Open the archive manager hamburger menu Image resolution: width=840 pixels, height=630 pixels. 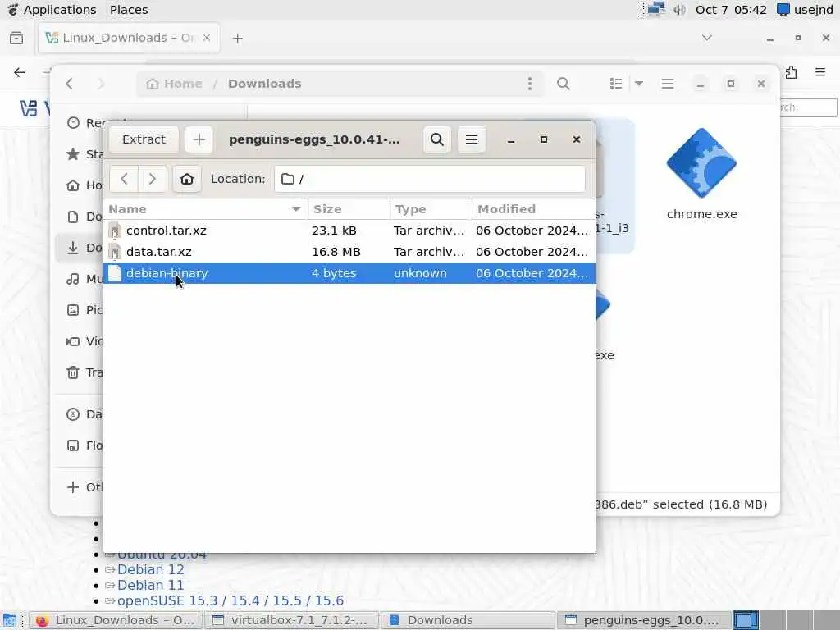472,139
